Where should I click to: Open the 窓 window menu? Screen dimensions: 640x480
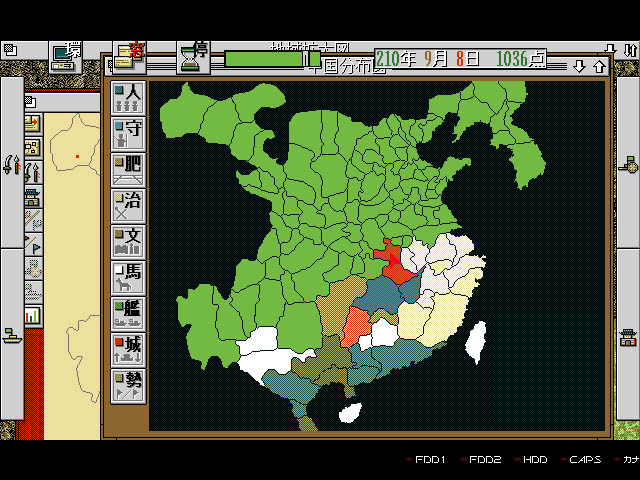click(128, 57)
